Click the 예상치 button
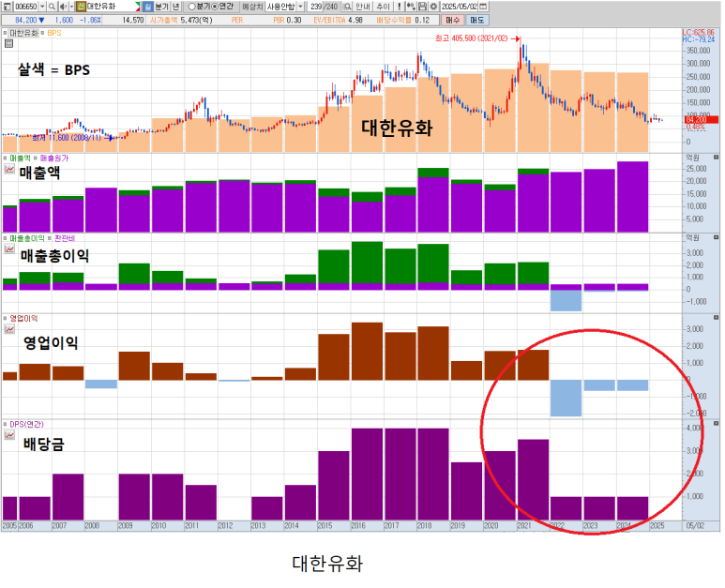725x588 pixels. pyautogui.click(x=252, y=7)
